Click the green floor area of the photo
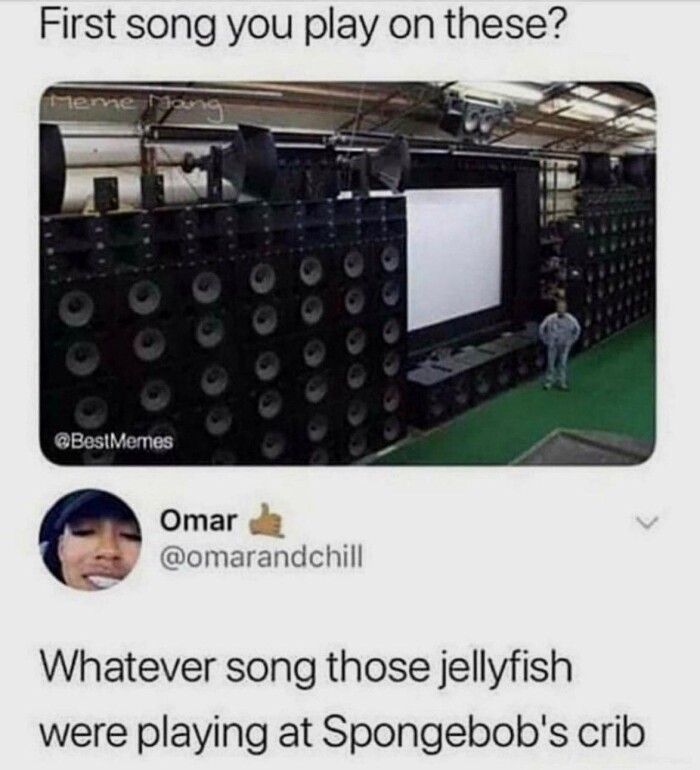 pyautogui.click(x=570, y=408)
